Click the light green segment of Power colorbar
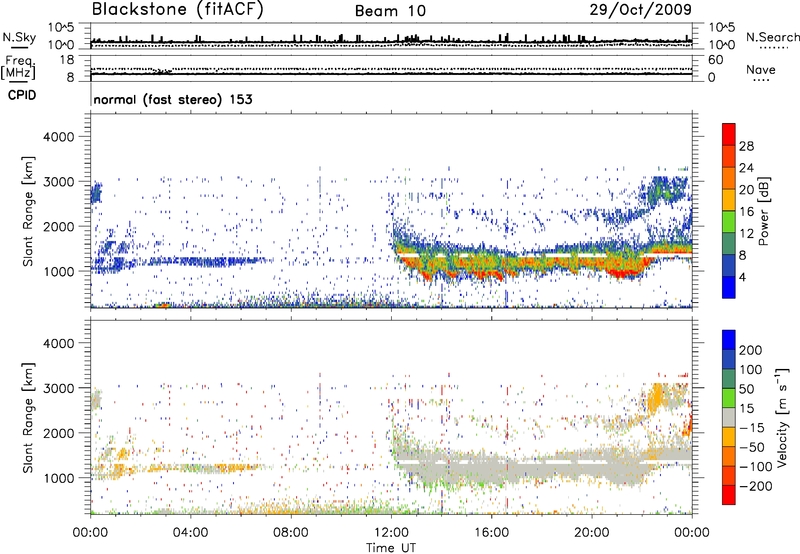The image size is (800, 554). [x=729, y=222]
